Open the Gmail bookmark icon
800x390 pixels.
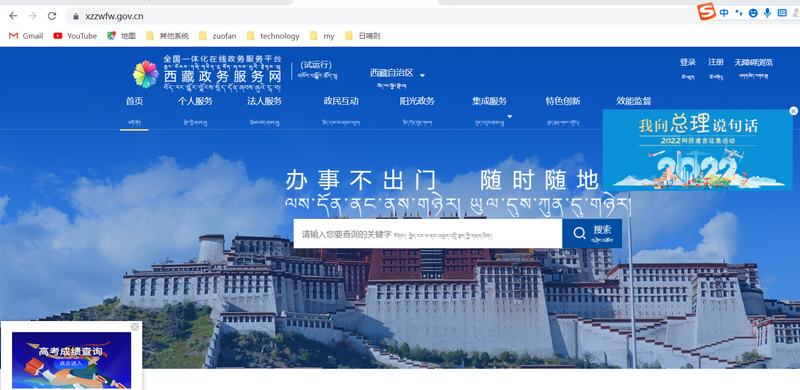point(13,36)
